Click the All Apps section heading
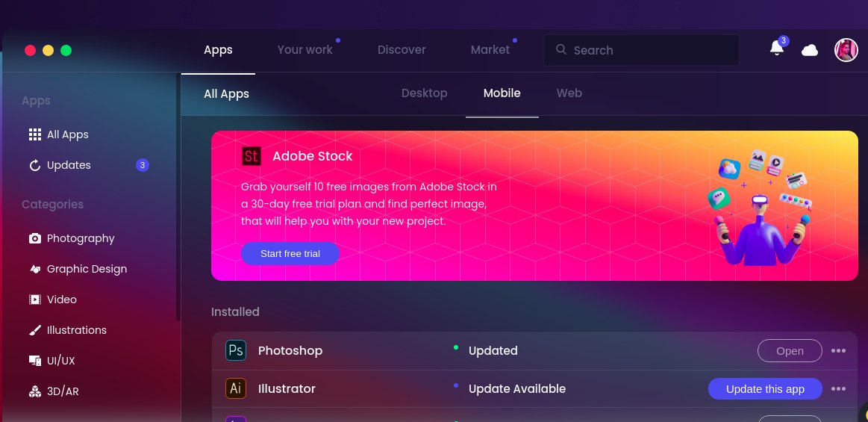This screenshot has width=868, height=422. [226, 93]
